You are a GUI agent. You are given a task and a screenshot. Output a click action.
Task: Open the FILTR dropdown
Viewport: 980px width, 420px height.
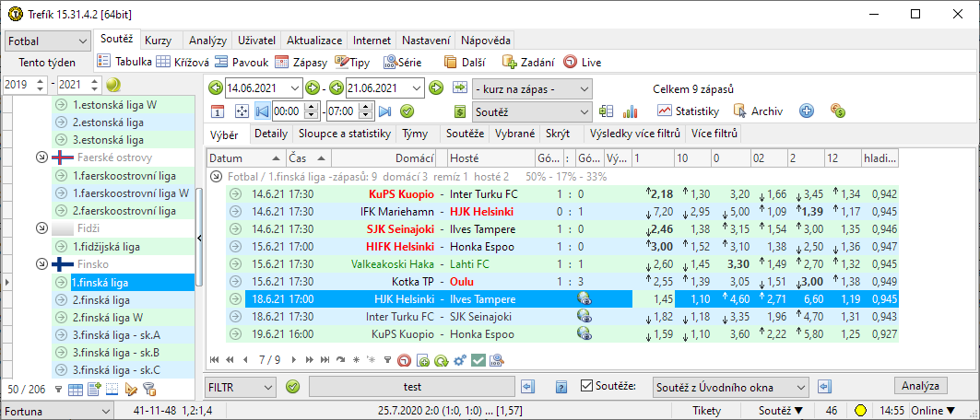pos(240,387)
